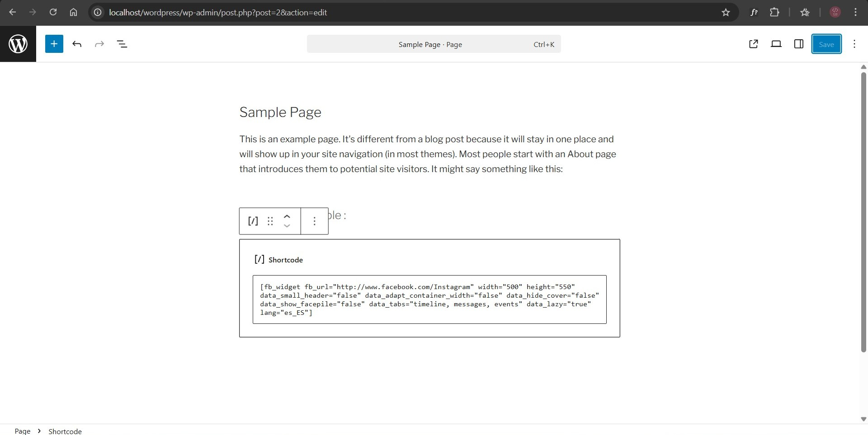
Task: Redo the last change
Action: tap(99, 44)
